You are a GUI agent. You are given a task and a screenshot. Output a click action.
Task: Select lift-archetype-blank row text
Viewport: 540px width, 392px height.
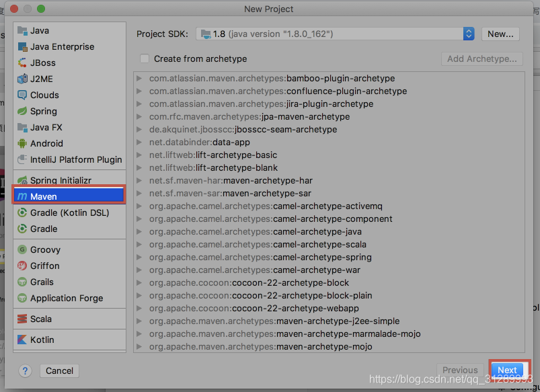(x=214, y=167)
